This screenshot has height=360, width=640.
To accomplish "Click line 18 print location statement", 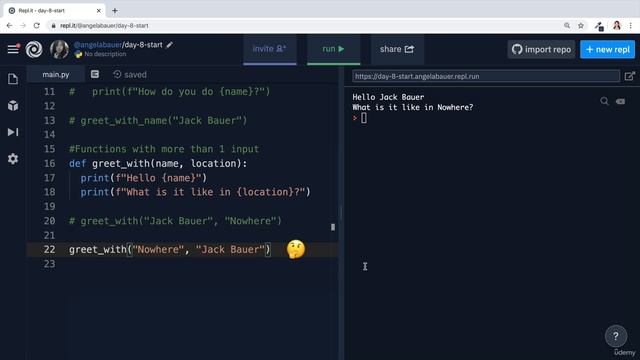I will 195,192.
